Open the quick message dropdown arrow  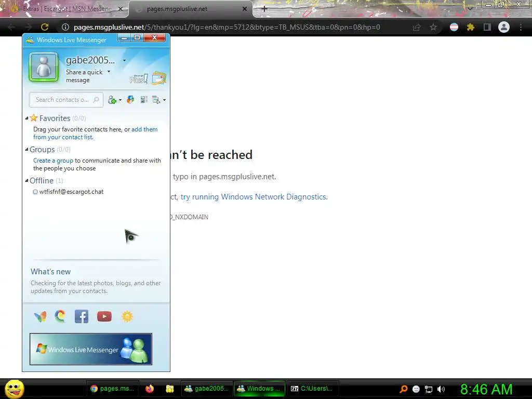[x=109, y=72]
